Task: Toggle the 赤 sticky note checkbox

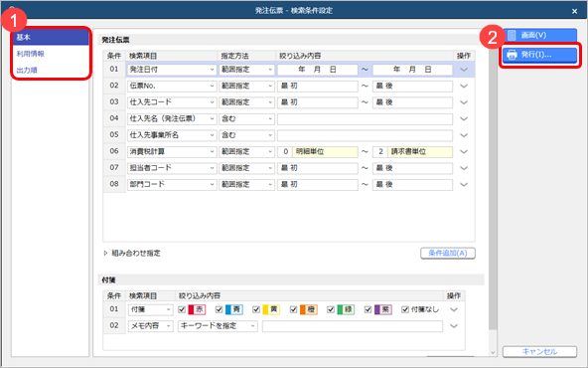Action: point(182,309)
